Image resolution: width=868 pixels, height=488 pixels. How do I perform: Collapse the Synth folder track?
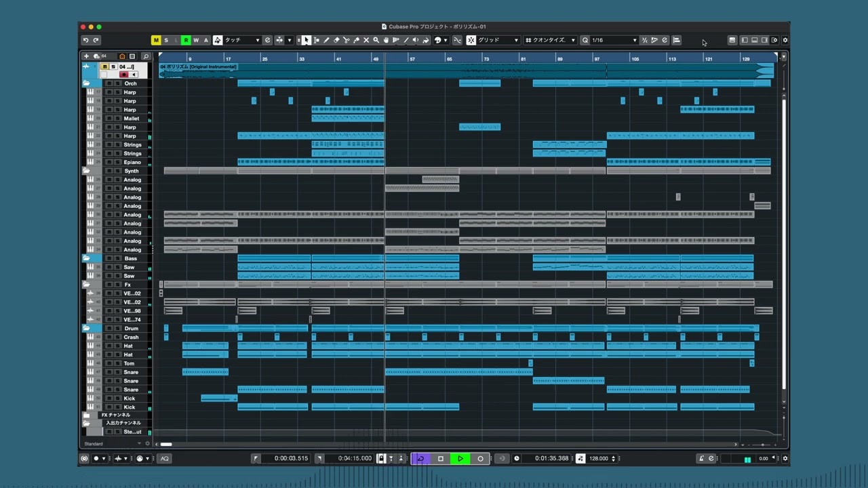87,171
